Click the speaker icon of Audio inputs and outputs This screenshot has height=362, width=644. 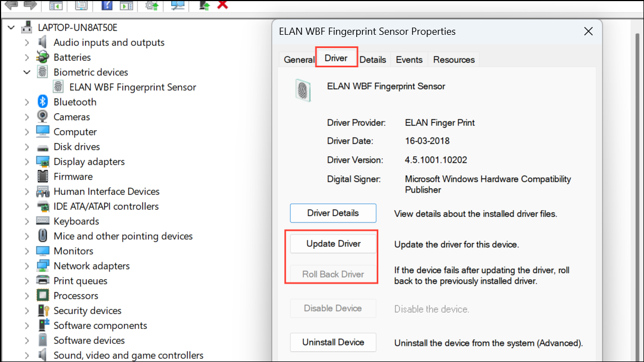click(42, 42)
